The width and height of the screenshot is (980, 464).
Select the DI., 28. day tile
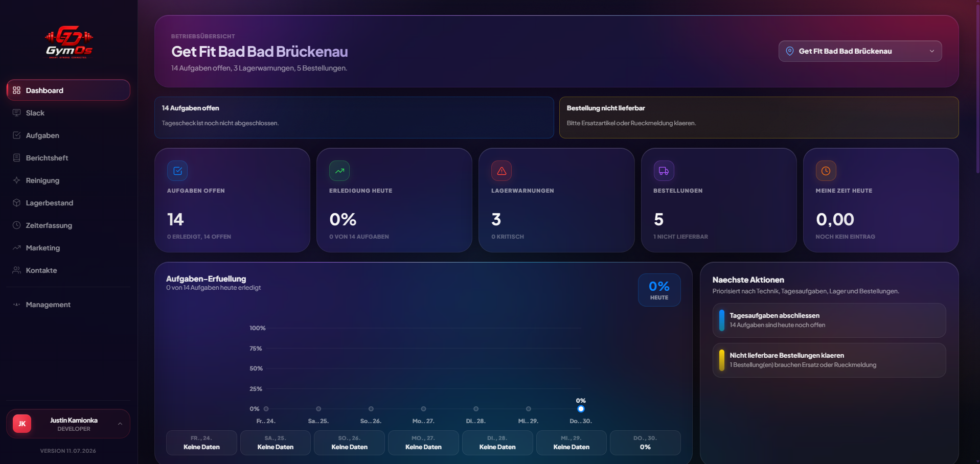(497, 443)
